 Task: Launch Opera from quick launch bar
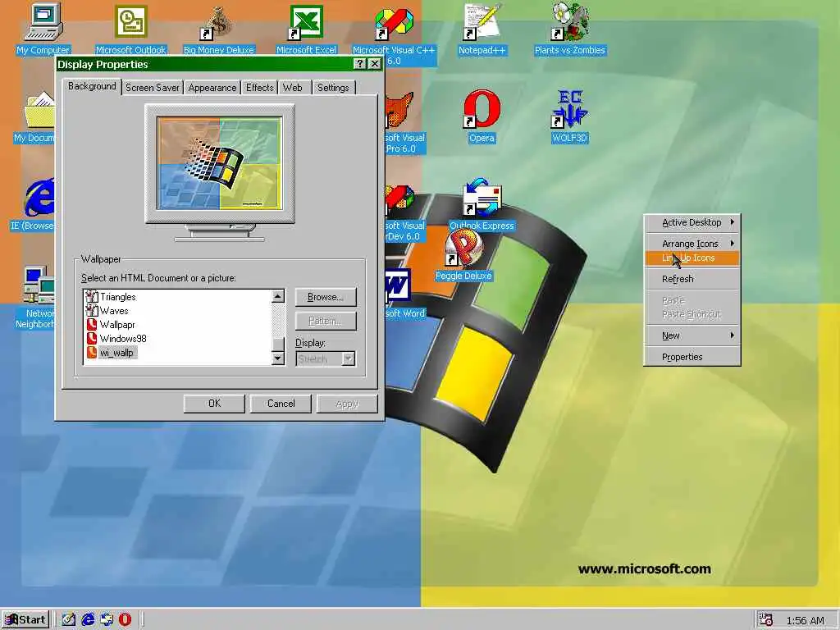click(x=126, y=620)
